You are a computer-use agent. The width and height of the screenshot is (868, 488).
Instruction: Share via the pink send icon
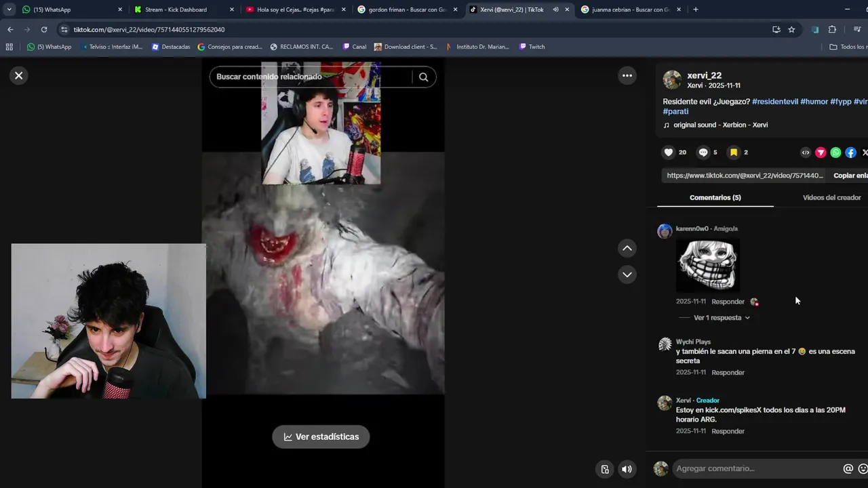821,152
